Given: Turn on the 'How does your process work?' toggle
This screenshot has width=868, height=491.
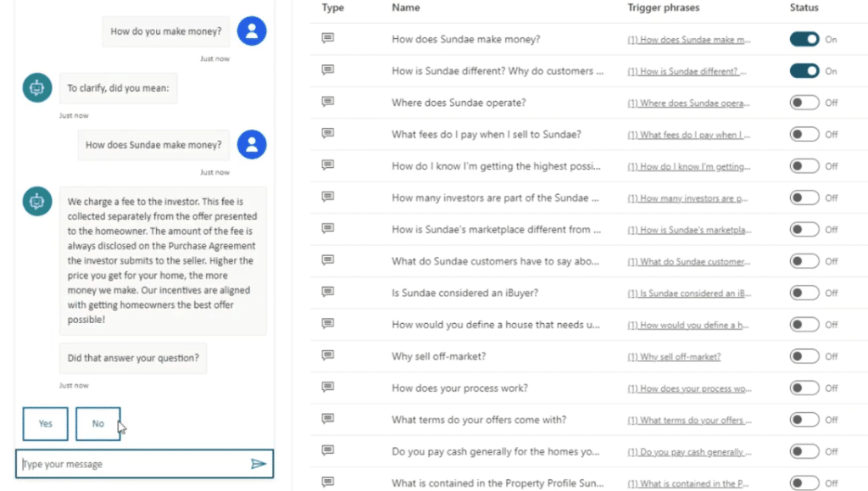Looking at the screenshot, I should pyautogui.click(x=804, y=388).
